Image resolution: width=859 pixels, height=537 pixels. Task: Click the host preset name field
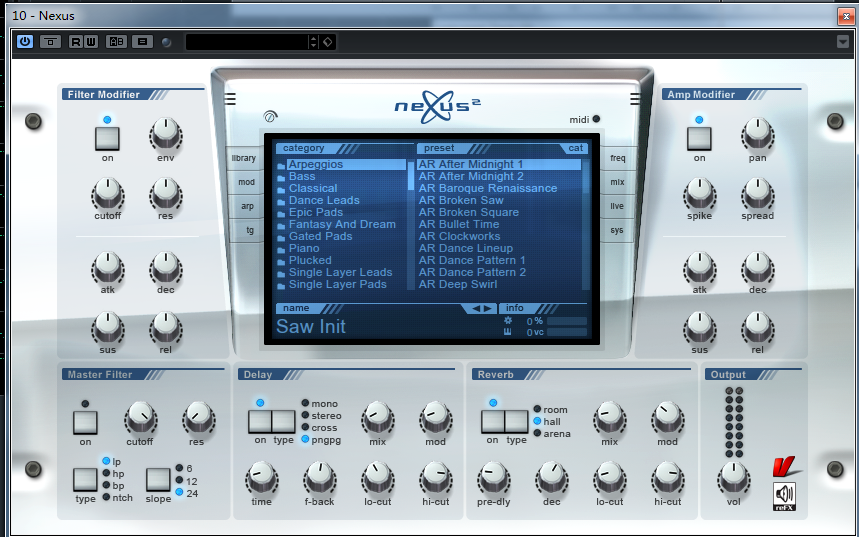click(x=248, y=42)
